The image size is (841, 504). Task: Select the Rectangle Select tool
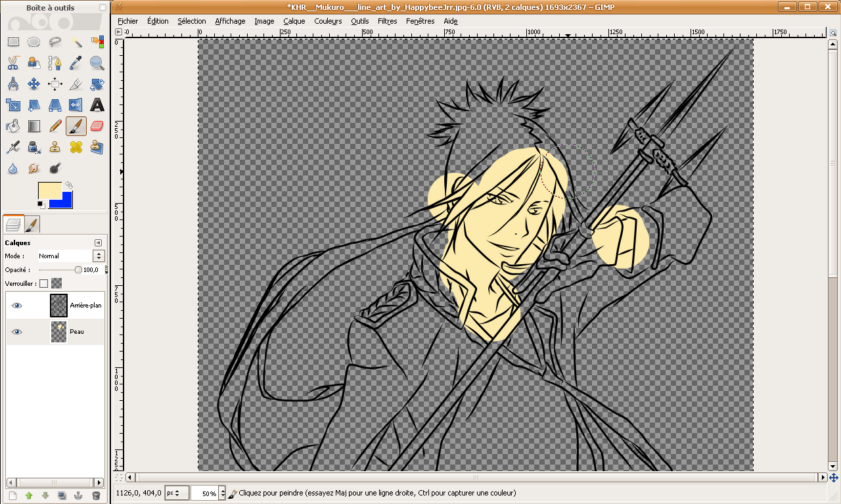(13, 41)
